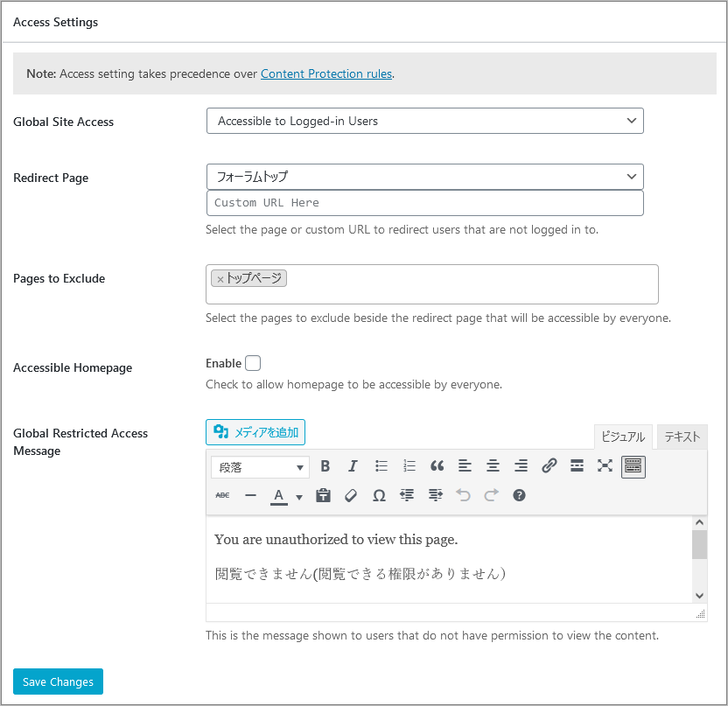Enable the Accessible Homepage checkbox
This screenshot has height=706, width=728.
(253, 363)
